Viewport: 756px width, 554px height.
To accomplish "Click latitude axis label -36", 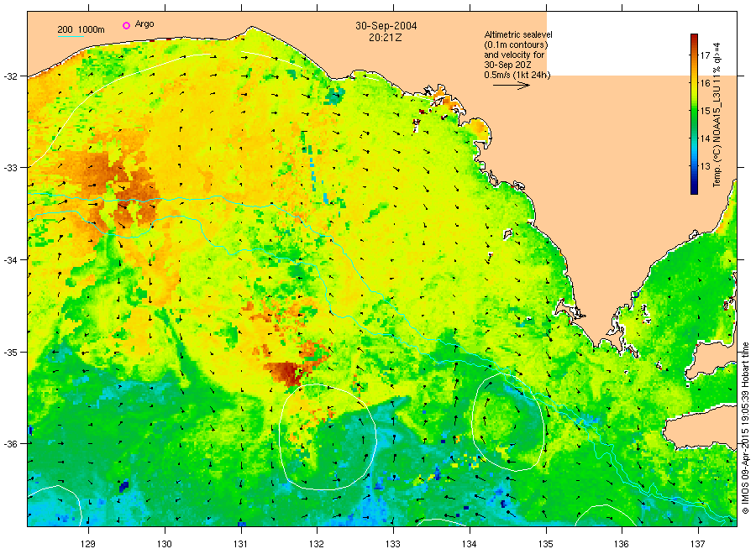I will pyautogui.click(x=10, y=443).
